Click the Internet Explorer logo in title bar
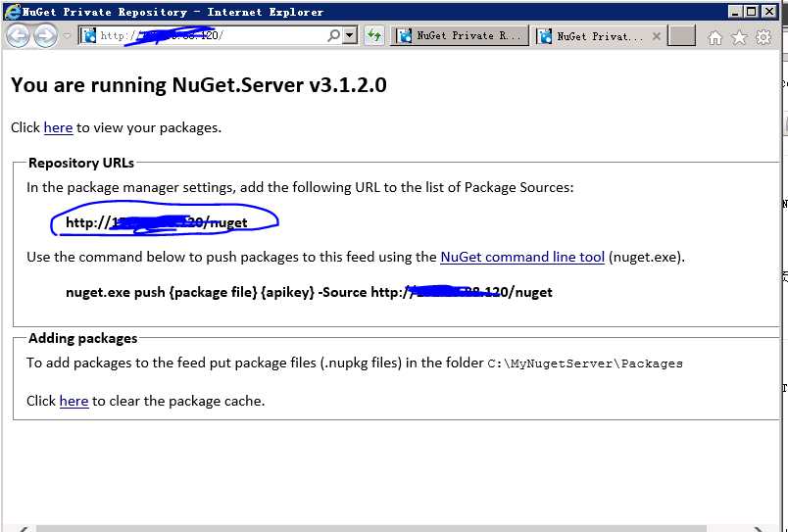Viewport: 788px width, 532px height. point(12,12)
